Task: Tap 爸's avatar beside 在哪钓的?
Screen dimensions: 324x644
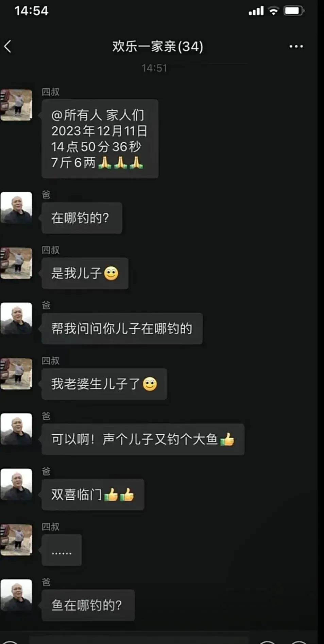Action: (16, 208)
